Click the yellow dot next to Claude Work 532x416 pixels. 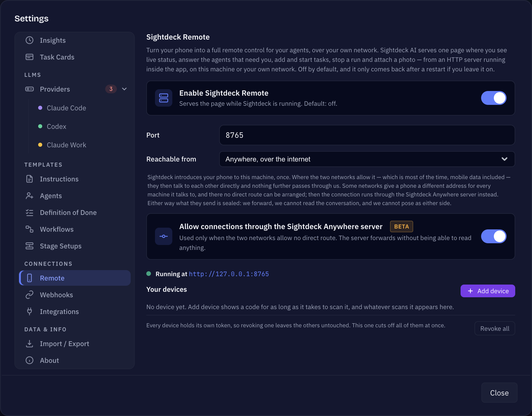[x=40, y=145]
